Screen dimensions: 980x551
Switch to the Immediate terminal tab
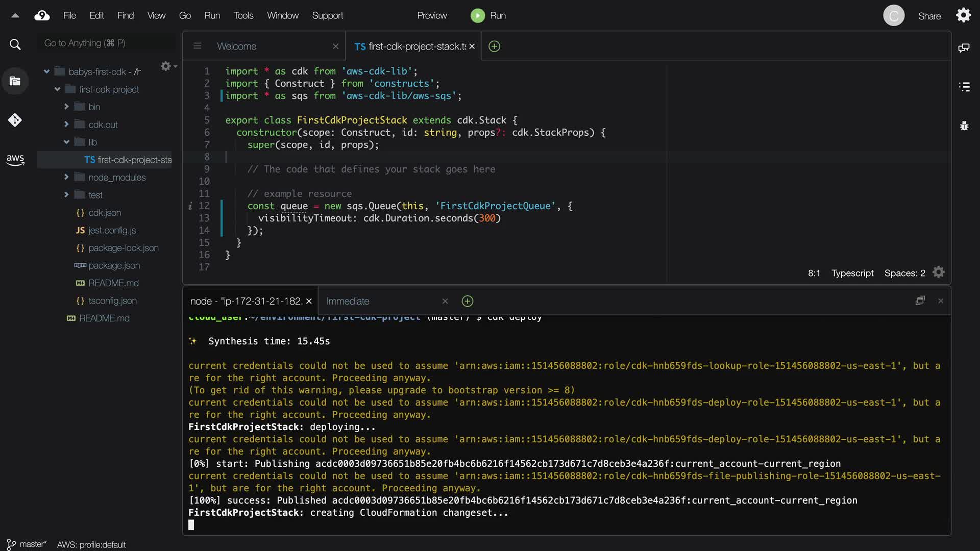(x=348, y=301)
